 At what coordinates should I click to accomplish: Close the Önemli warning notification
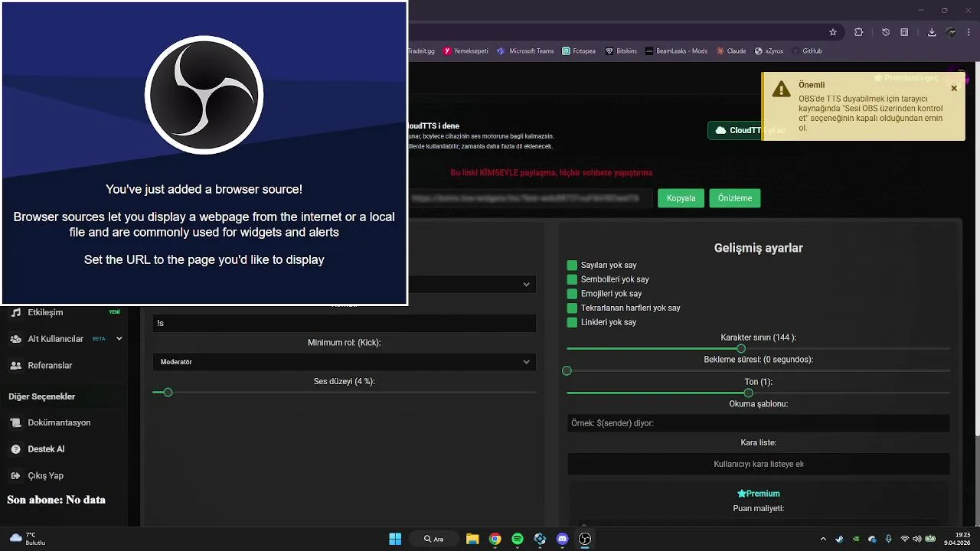(954, 88)
